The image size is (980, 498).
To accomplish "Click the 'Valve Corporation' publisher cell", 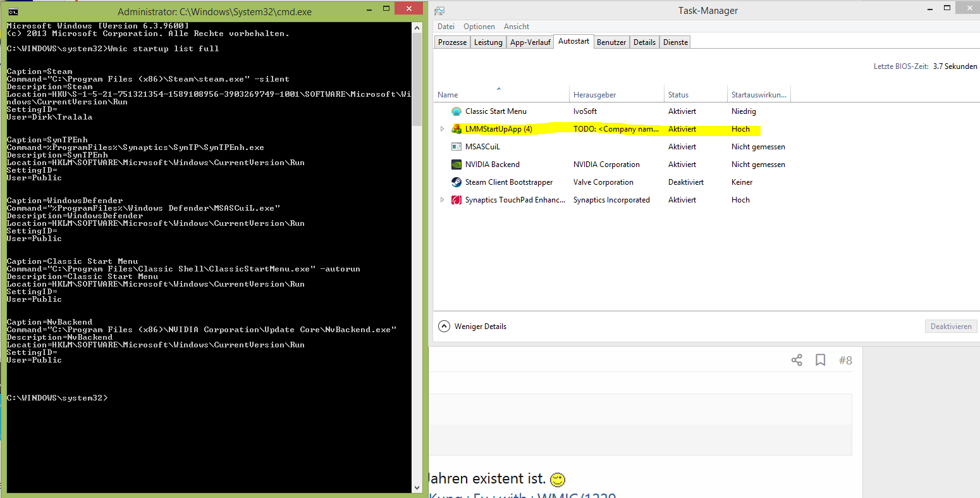I will (603, 182).
